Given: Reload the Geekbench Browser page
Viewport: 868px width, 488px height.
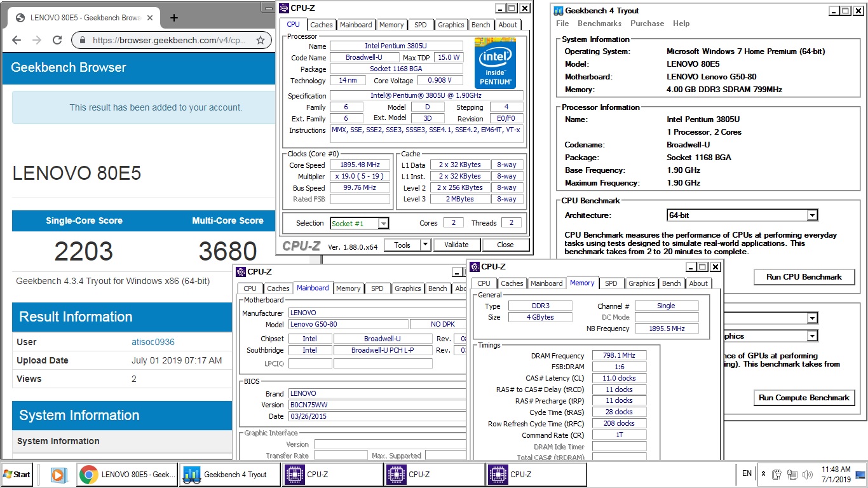Looking at the screenshot, I should (x=57, y=40).
